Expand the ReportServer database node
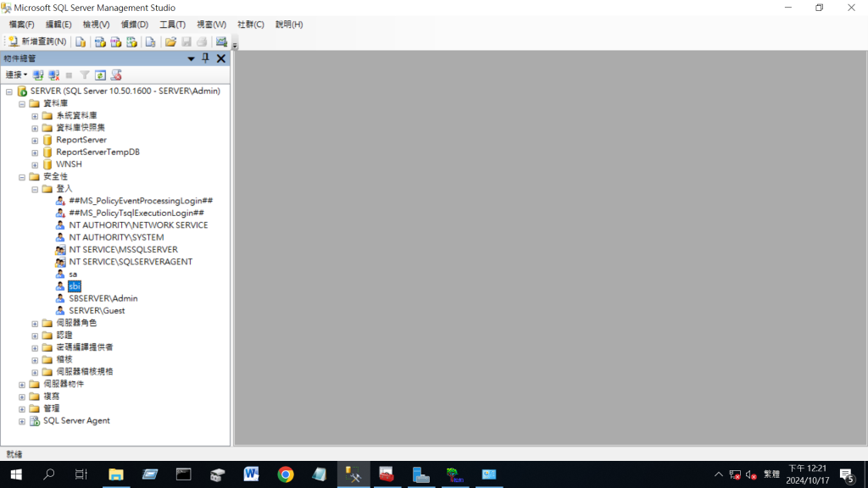 (x=35, y=140)
